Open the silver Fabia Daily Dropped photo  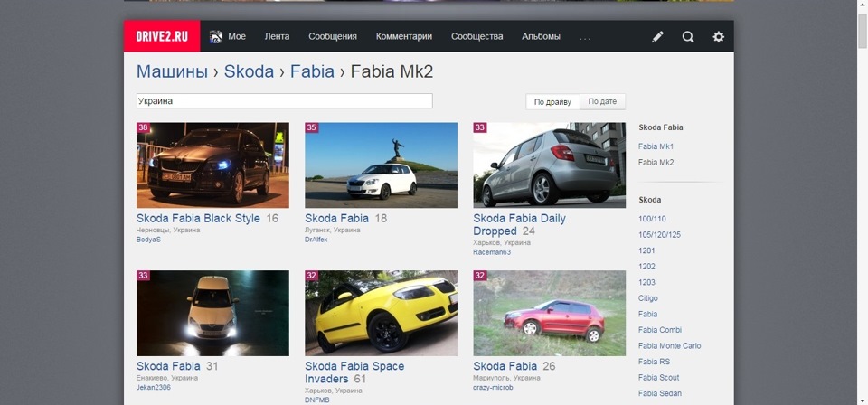click(x=549, y=165)
